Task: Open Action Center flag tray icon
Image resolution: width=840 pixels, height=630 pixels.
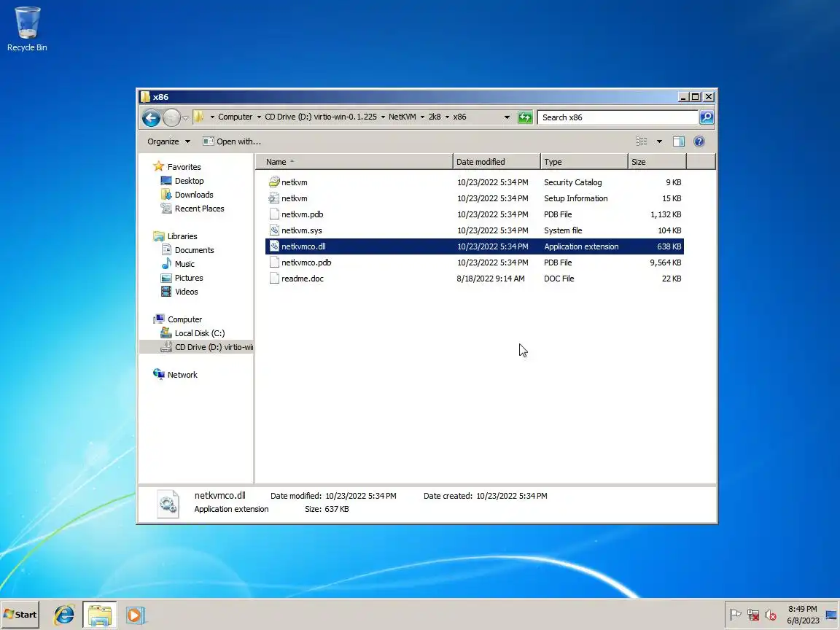Action: (736, 615)
